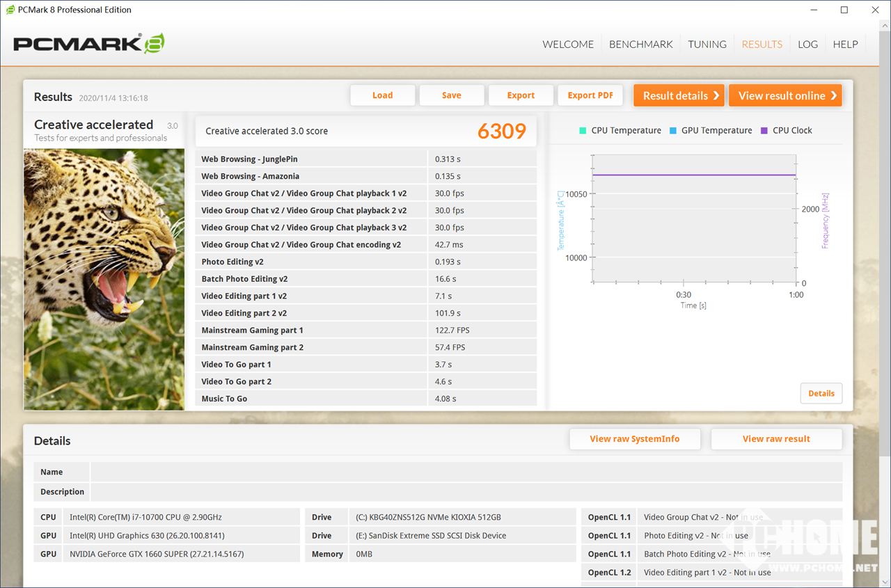
Task: Save the benchmark result
Action: point(451,96)
